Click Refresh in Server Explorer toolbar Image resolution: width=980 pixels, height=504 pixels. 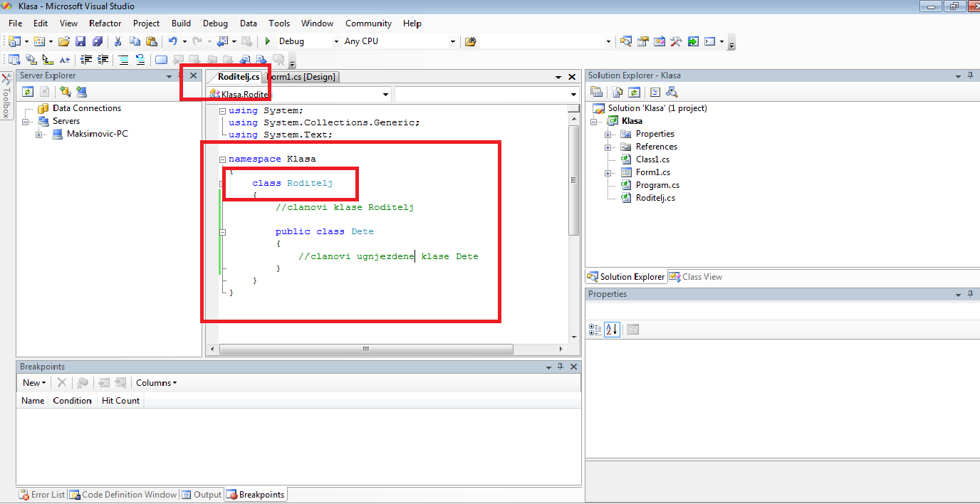pos(28,92)
